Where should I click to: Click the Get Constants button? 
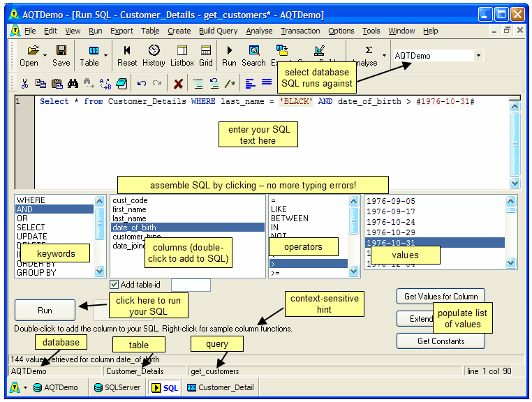click(x=441, y=341)
